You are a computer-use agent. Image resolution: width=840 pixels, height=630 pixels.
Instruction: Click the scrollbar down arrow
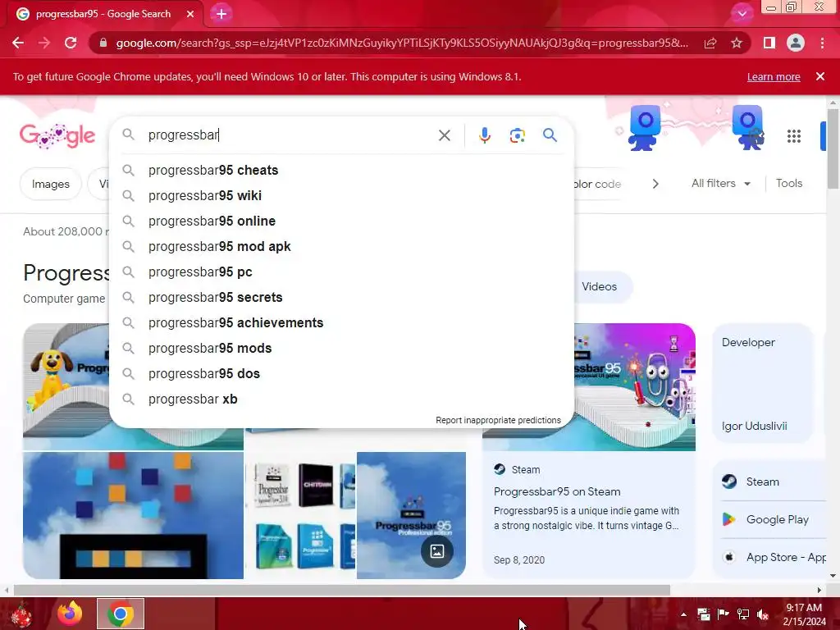point(833,576)
